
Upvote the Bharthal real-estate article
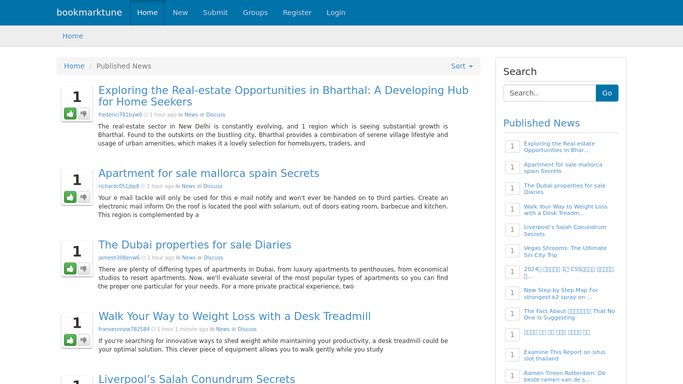tap(70, 114)
